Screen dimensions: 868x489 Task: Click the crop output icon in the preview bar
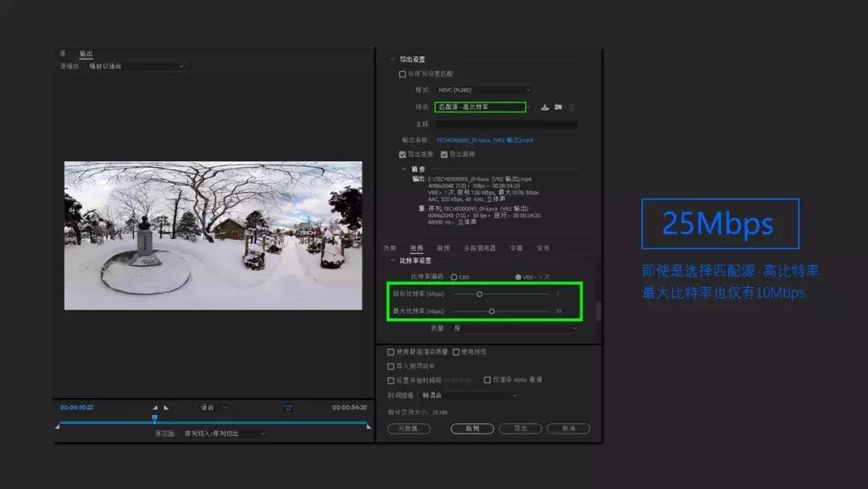pos(288,407)
